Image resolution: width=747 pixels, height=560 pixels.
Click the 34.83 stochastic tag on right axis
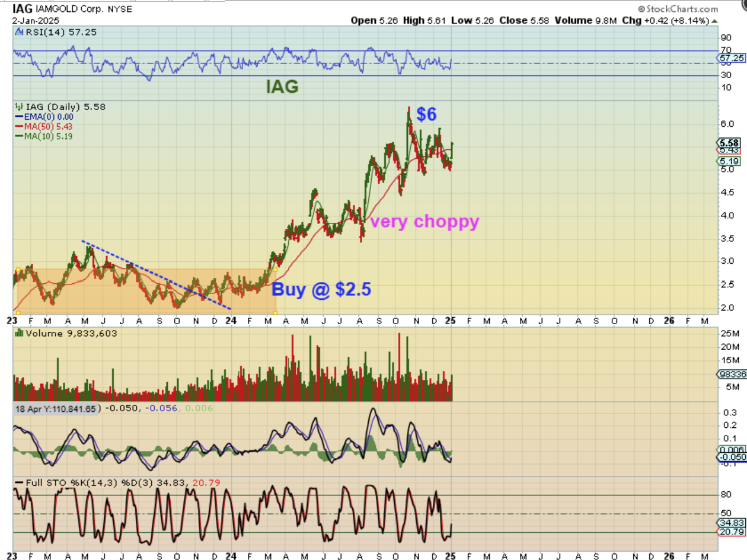(731, 523)
